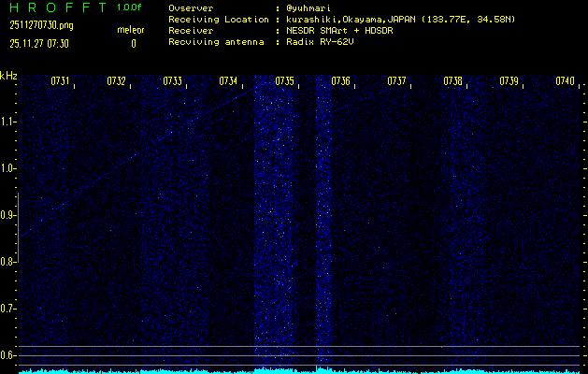This screenshot has width=588, height=374.
Task: Click the gray vertical range bar beside 0.9
Action: [x=18, y=227]
